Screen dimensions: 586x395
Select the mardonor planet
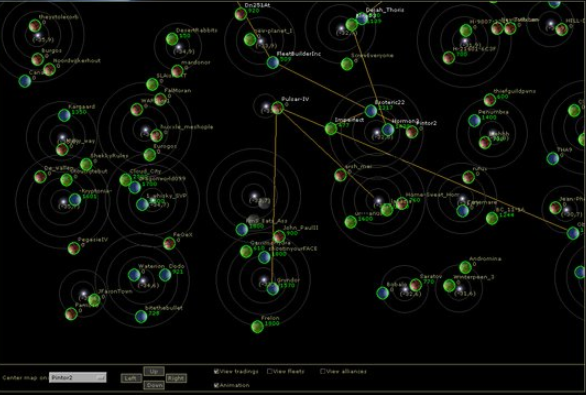pos(177,71)
